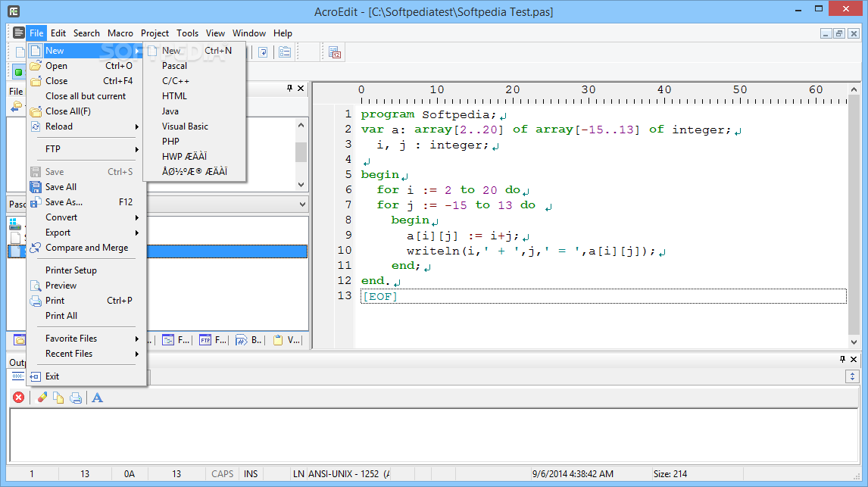Open the Window menu
Screen dimensions: 868x487
click(x=249, y=33)
